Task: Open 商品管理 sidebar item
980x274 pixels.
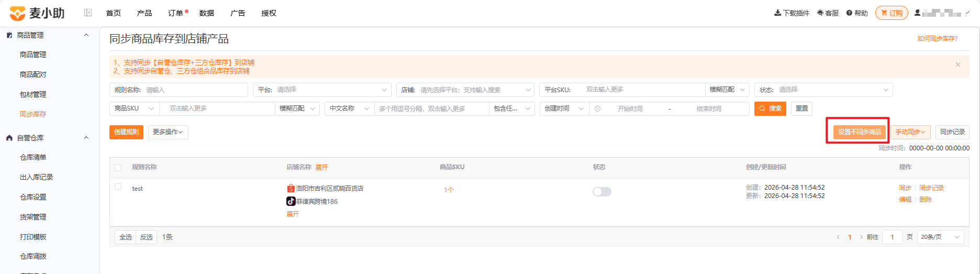Action: coord(33,54)
